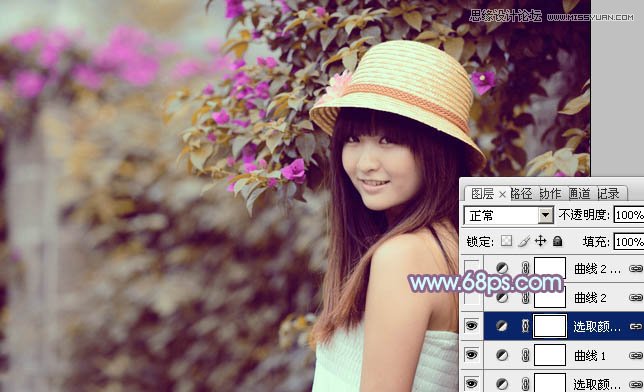Click link icon at right of 曲线 1 row
Image resolution: width=644 pixels, height=392 pixels.
point(636,355)
